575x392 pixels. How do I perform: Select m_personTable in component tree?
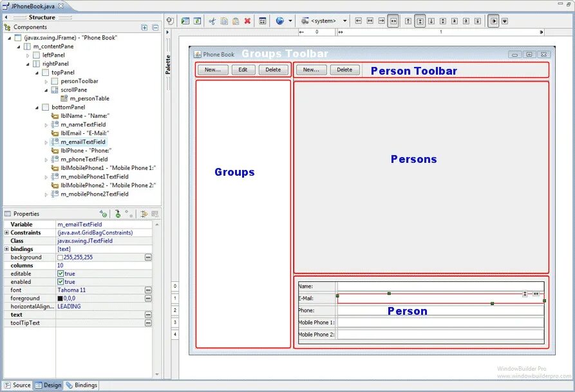tap(90, 98)
